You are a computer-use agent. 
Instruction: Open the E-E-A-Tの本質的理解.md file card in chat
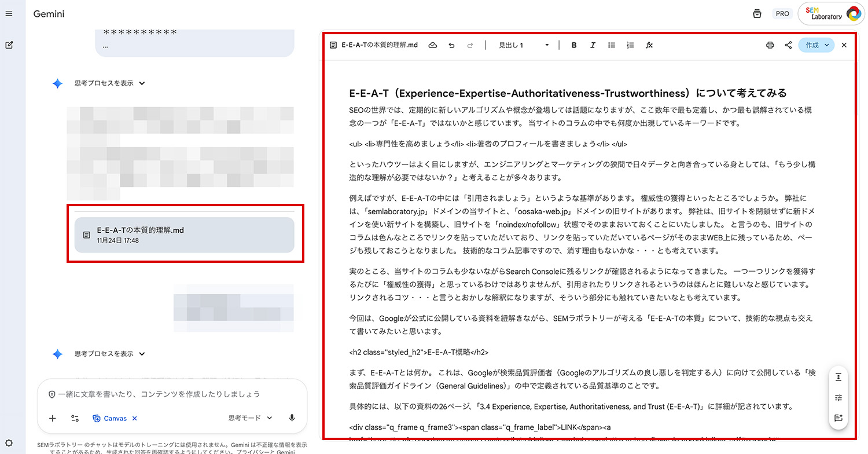click(x=184, y=235)
